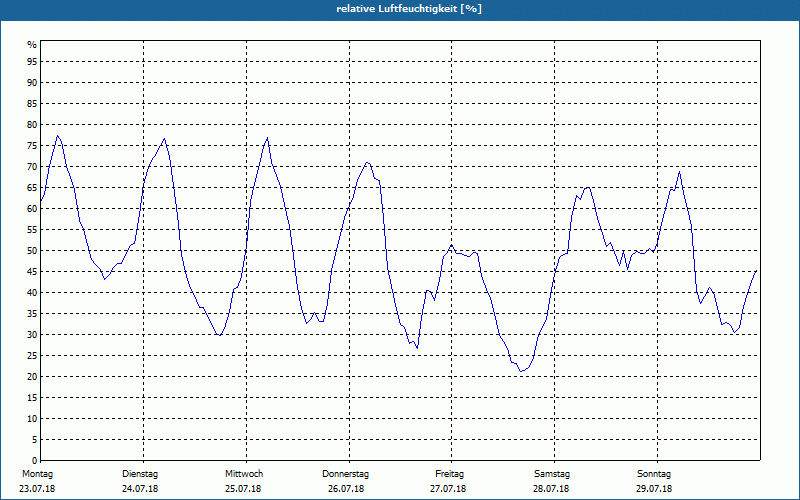800x500 pixels.
Task: Click the 'Montag' day label
Action: point(37,474)
